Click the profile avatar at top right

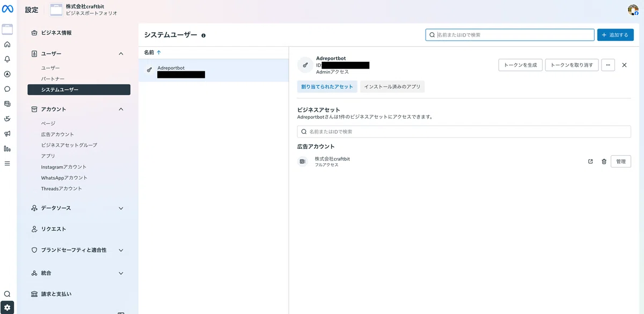(633, 10)
